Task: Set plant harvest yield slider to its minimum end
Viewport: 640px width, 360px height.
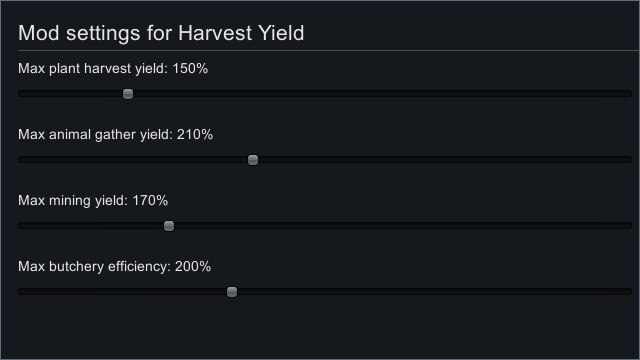Action: [20, 94]
